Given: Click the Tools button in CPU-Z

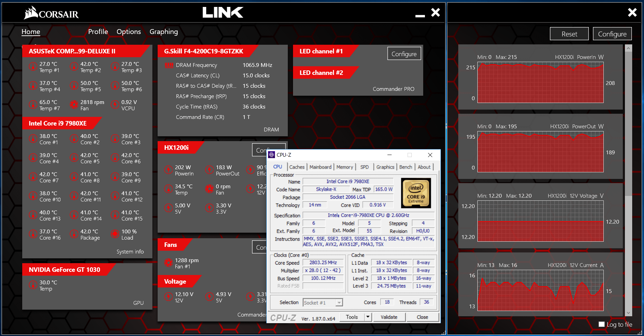Looking at the screenshot, I should (352, 317).
